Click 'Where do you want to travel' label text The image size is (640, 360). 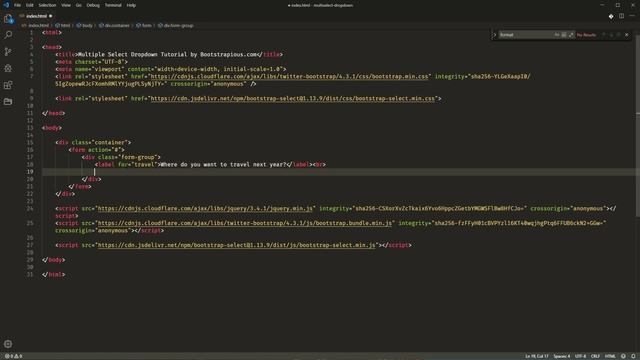coord(223,164)
